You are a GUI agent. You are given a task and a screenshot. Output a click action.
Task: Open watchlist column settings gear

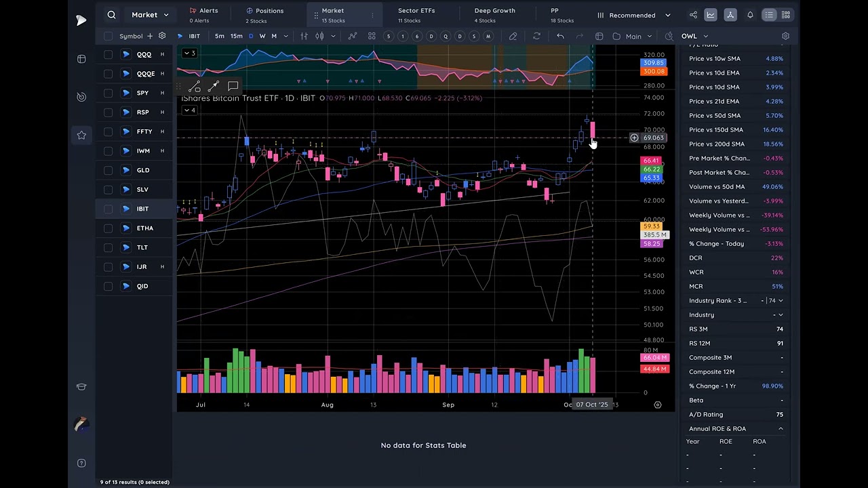tap(162, 36)
